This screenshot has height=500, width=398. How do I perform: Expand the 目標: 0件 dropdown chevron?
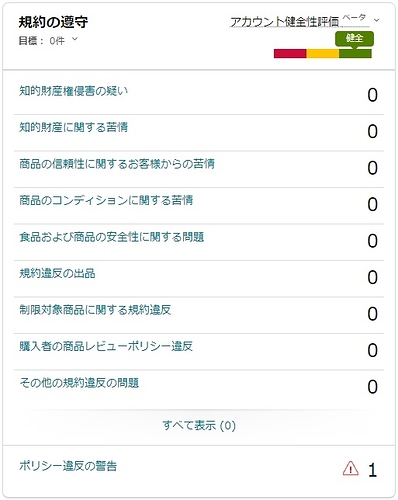(x=75, y=39)
